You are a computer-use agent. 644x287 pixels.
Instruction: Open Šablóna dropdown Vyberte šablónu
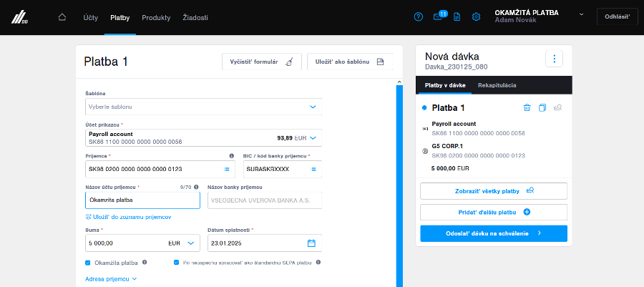[x=203, y=107]
